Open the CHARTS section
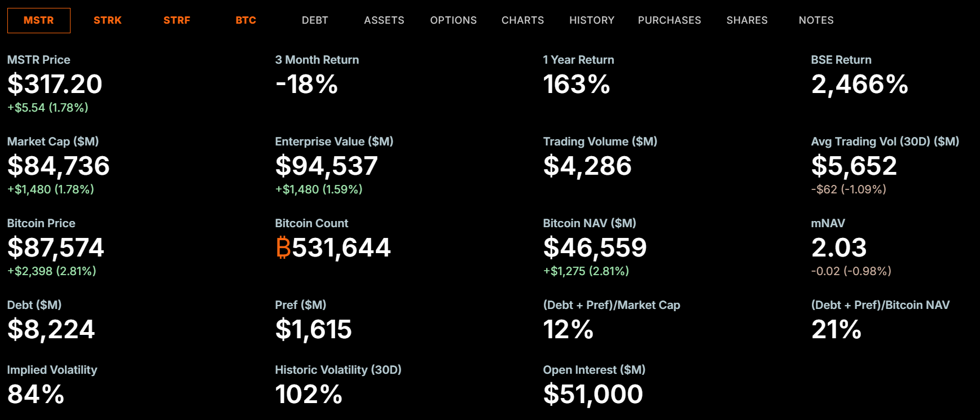The image size is (980, 420). [x=522, y=20]
